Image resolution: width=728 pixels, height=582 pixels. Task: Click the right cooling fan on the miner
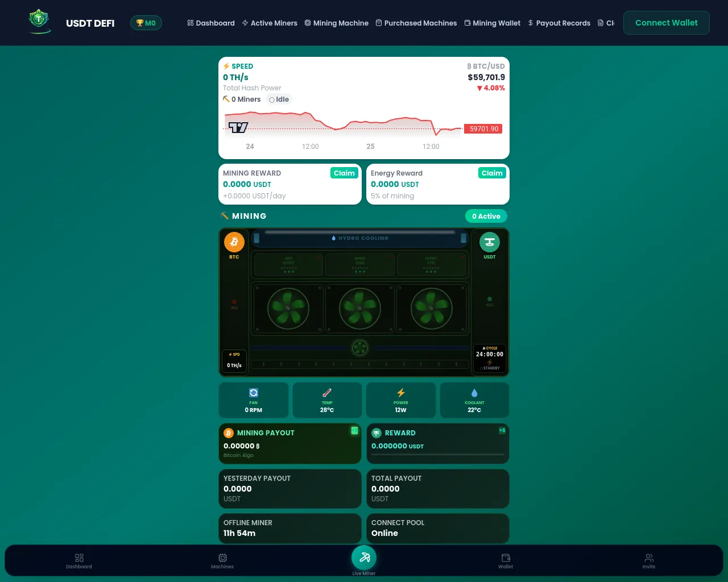click(x=432, y=309)
